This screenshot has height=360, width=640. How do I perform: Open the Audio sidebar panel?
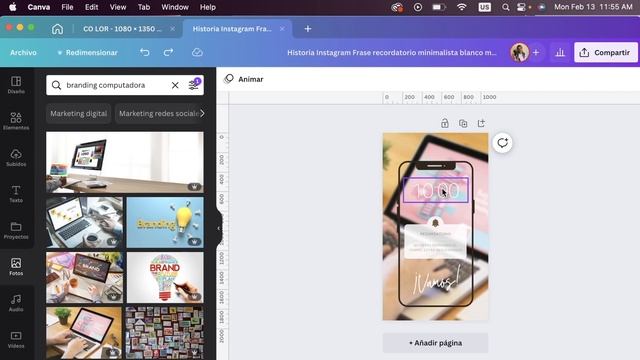[x=16, y=303]
